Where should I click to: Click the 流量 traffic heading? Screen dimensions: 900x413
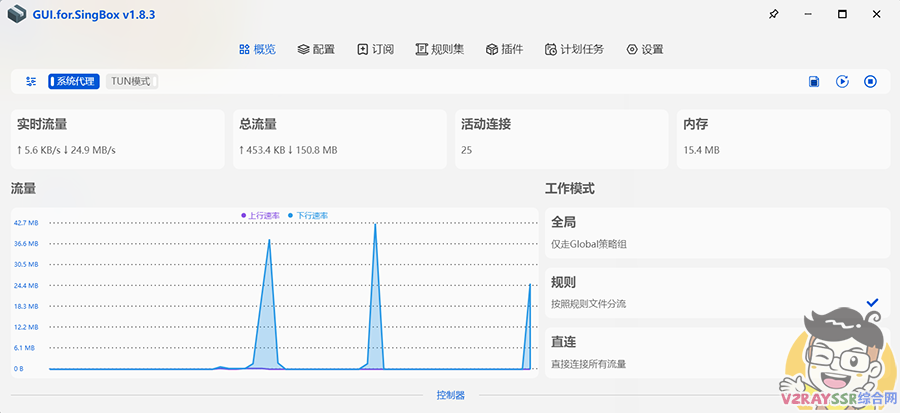tap(24, 188)
